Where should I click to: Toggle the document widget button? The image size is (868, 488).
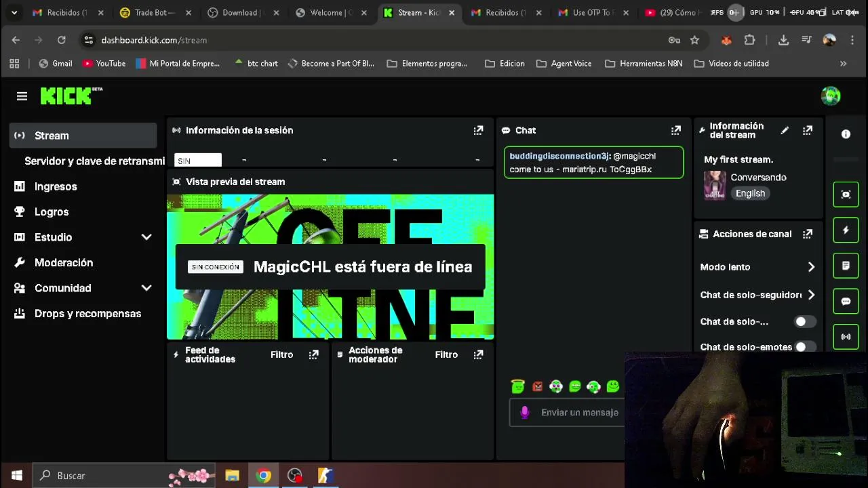[846, 266]
